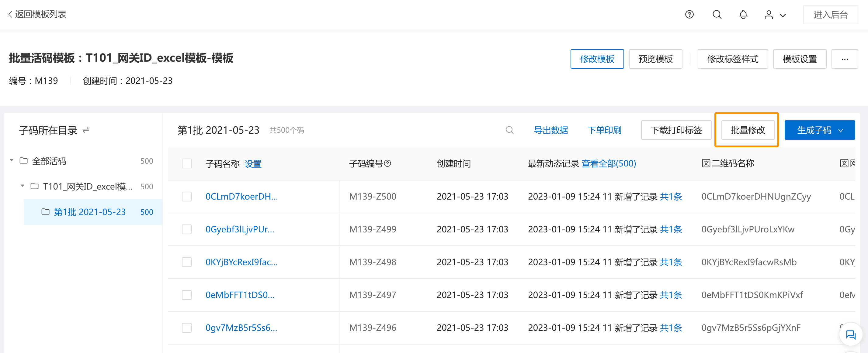Viewport: 868px width, 353px height.
Task: Click the 修改标签样式 button
Action: pyautogui.click(x=733, y=59)
